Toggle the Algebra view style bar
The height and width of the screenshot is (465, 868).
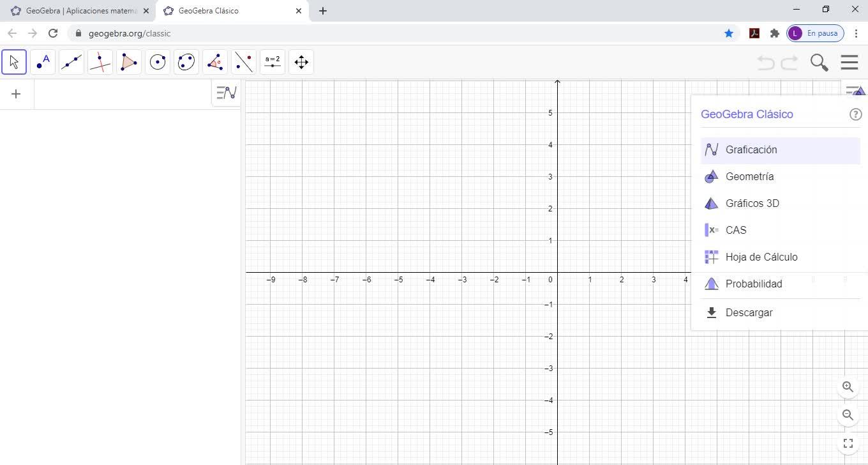(x=227, y=93)
